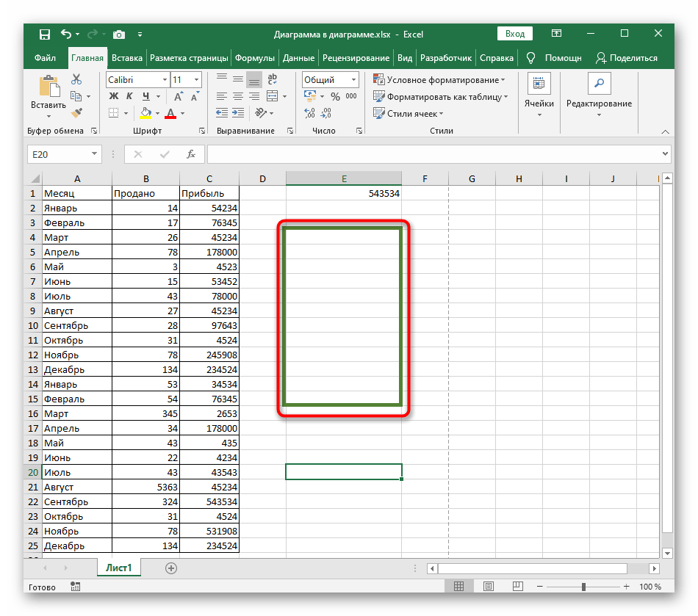The width and height of the screenshot is (698, 616).
Task: Copy selection using the copy icon
Action: [76, 96]
